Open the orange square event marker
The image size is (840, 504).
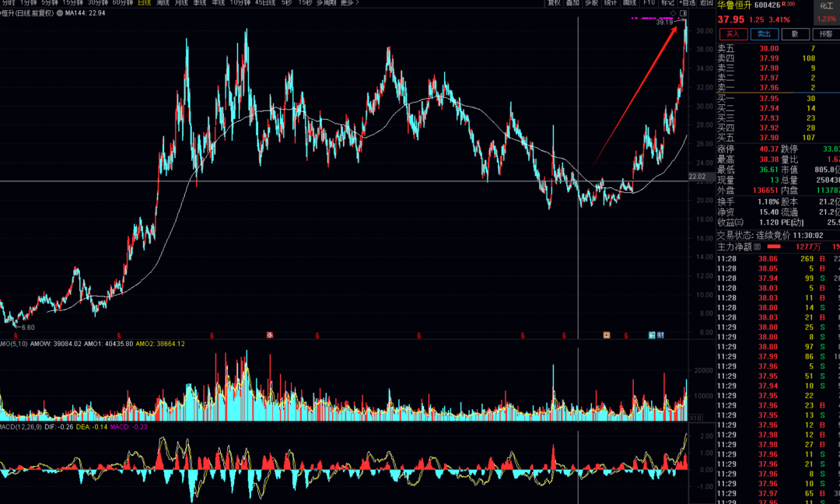pos(607,335)
